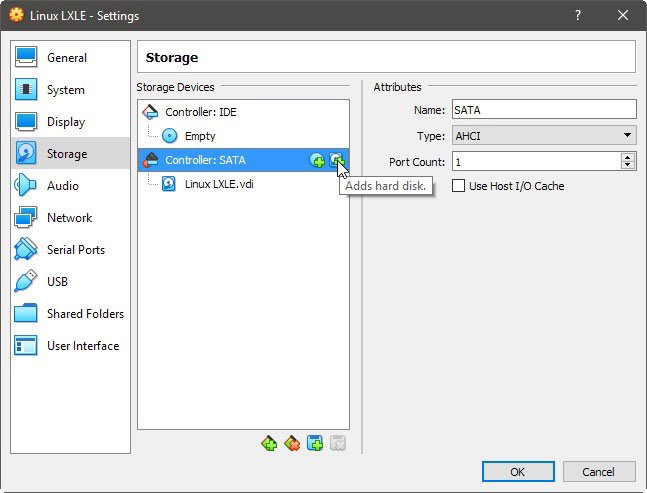The image size is (647, 493).
Task: Click the Cancel button
Action: pos(599,472)
